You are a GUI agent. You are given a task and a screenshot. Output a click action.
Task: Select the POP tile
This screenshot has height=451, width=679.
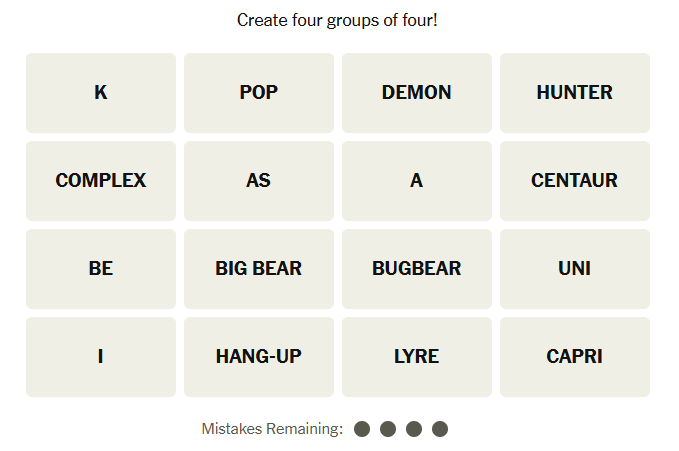tap(259, 93)
